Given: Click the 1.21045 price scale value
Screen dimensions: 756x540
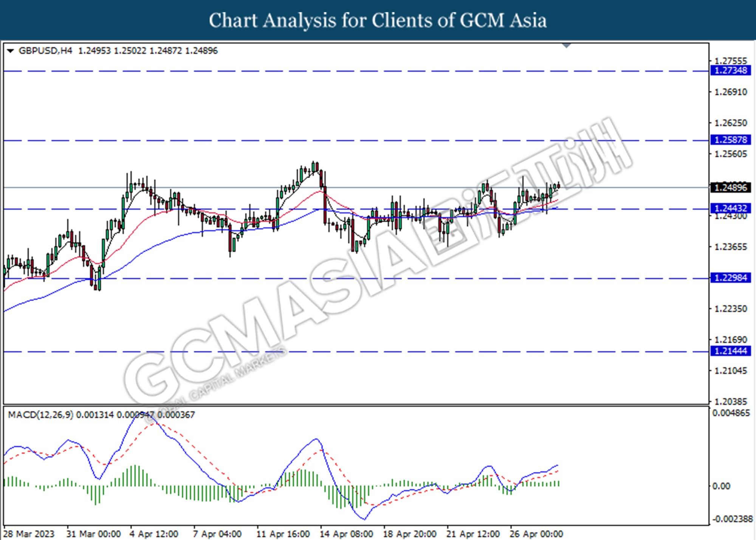Looking at the screenshot, I should (731, 371).
